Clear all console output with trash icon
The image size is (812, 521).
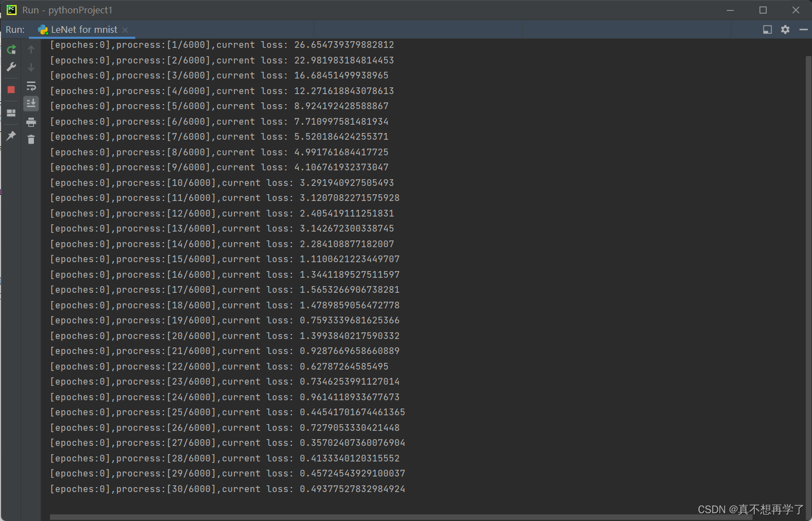coord(31,140)
